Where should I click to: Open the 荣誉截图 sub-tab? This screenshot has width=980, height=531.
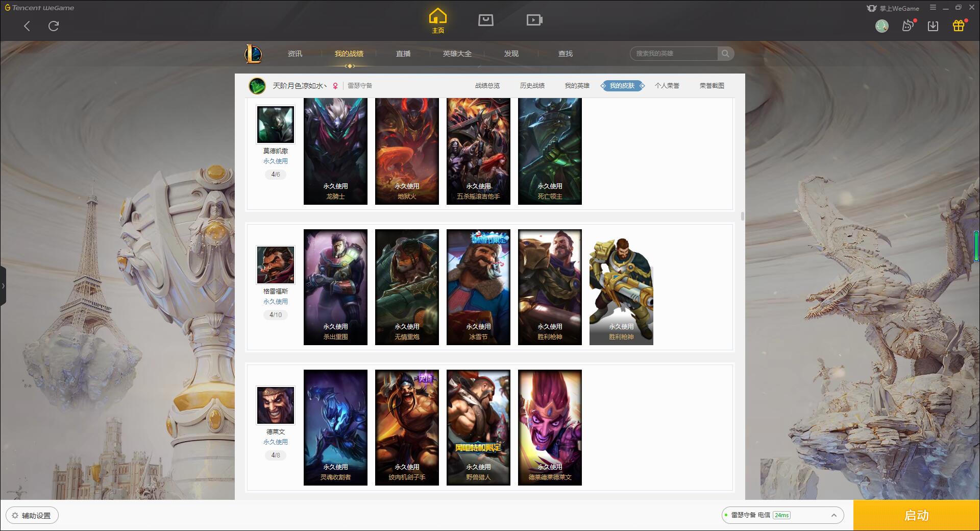point(712,86)
